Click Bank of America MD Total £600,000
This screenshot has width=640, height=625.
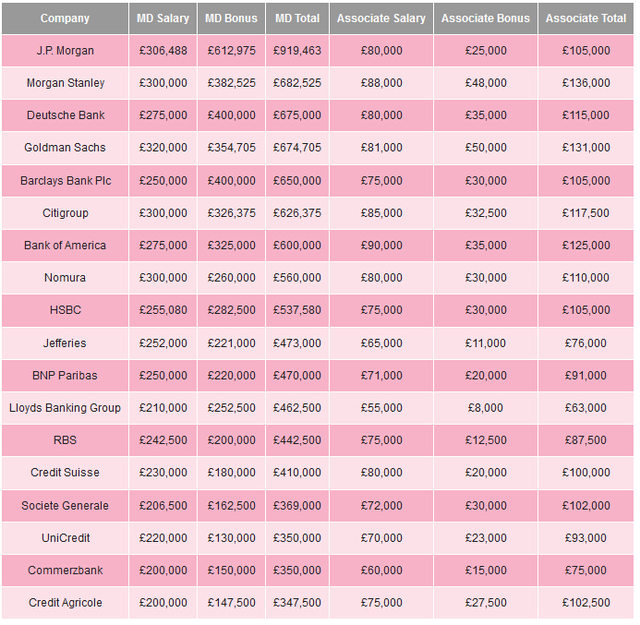(297, 245)
